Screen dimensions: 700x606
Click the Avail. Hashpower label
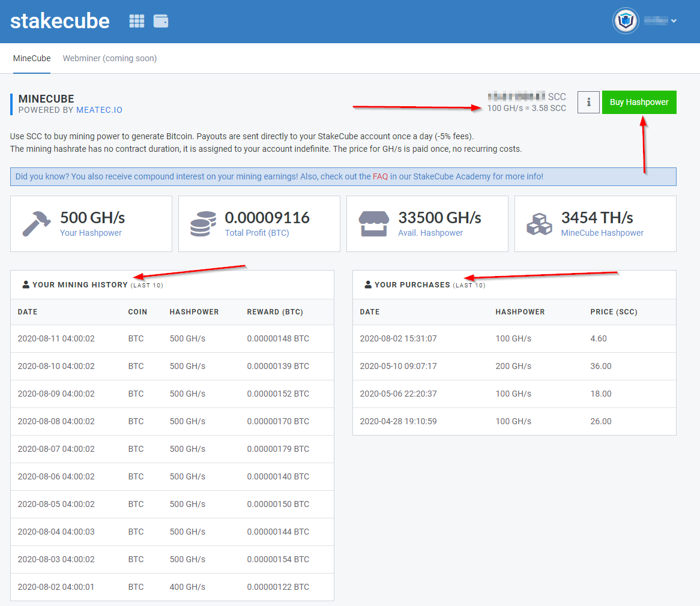pos(430,233)
